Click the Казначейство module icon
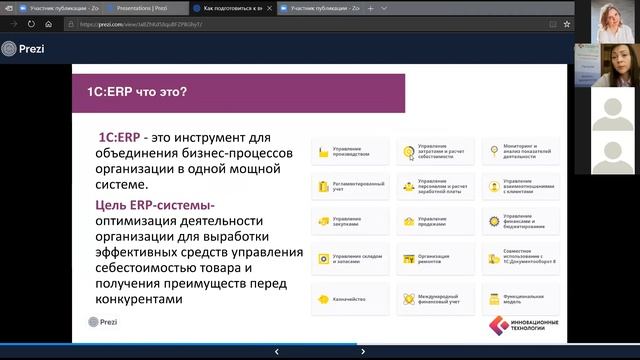 [x=324, y=299]
